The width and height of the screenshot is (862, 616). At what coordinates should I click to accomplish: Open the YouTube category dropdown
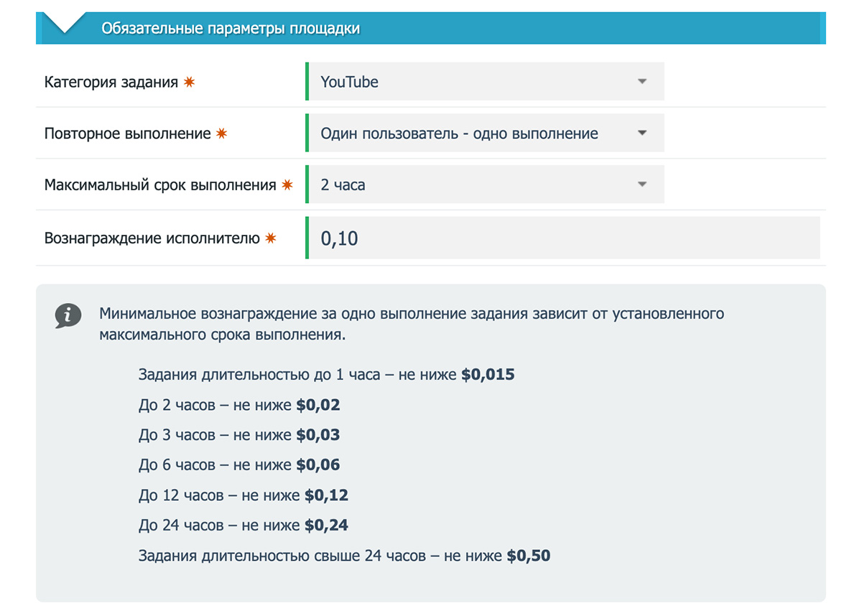click(485, 82)
